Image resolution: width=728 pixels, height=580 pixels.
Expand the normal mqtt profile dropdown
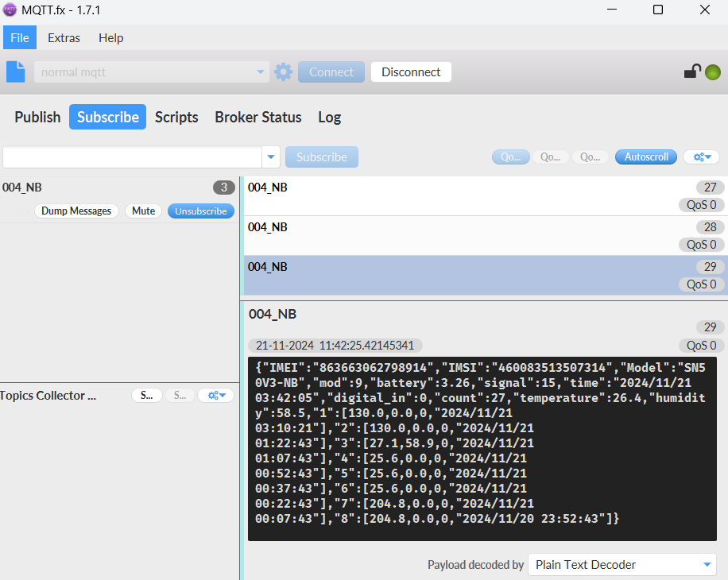(260, 72)
